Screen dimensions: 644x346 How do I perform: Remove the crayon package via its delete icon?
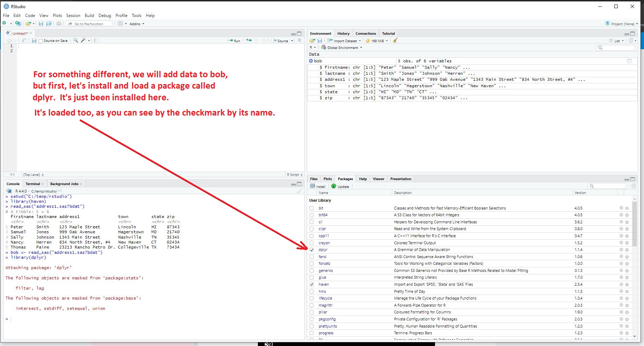point(627,243)
